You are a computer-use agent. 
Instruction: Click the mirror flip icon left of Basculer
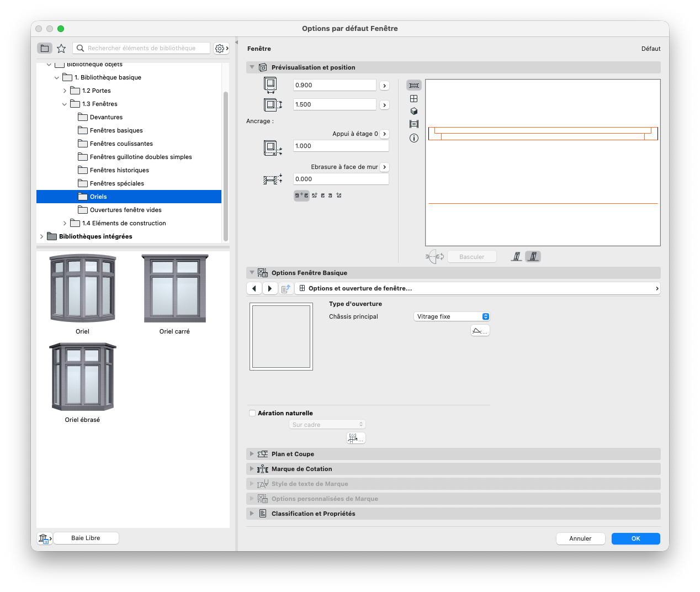tap(435, 257)
